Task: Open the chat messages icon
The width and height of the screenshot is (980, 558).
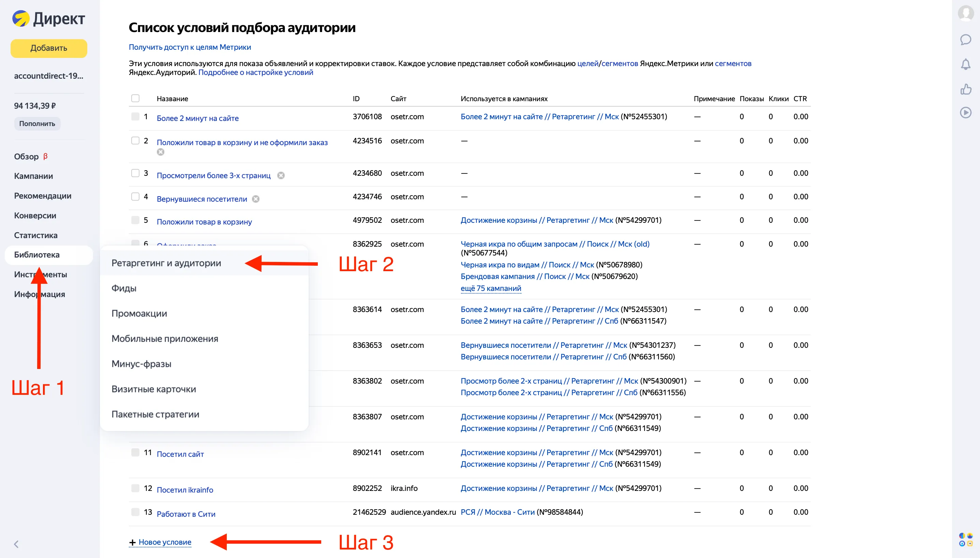Action: click(x=965, y=40)
